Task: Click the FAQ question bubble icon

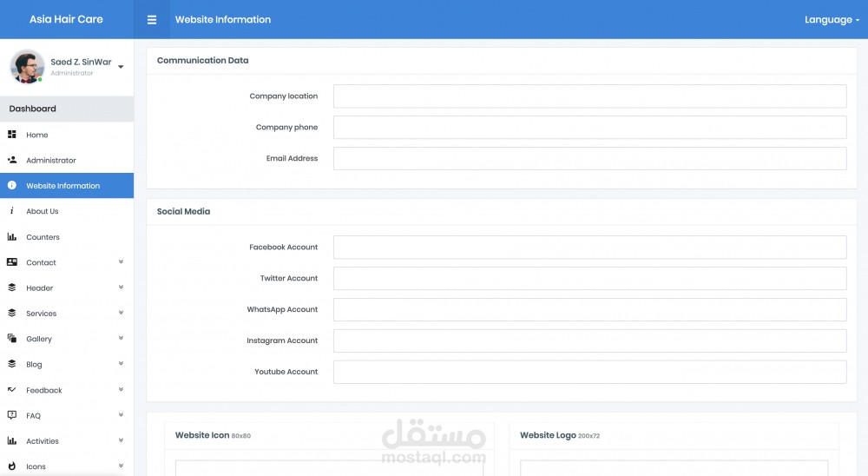Action: click(11, 415)
